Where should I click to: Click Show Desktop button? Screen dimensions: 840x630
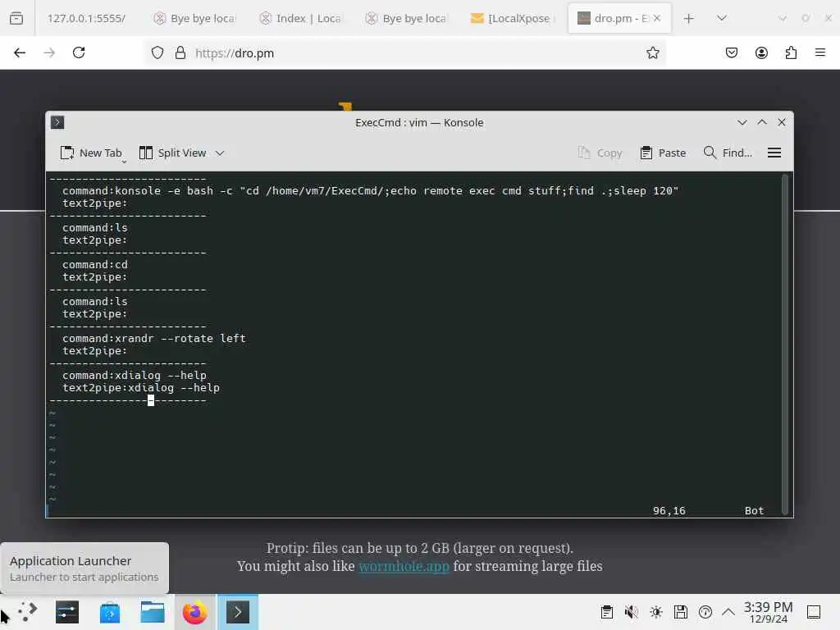(814, 612)
